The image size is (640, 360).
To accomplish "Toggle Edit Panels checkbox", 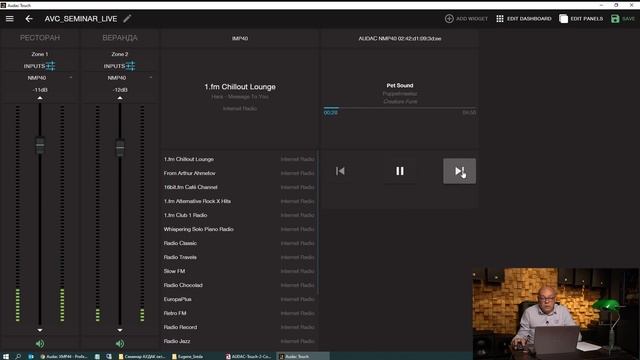I will point(564,19).
